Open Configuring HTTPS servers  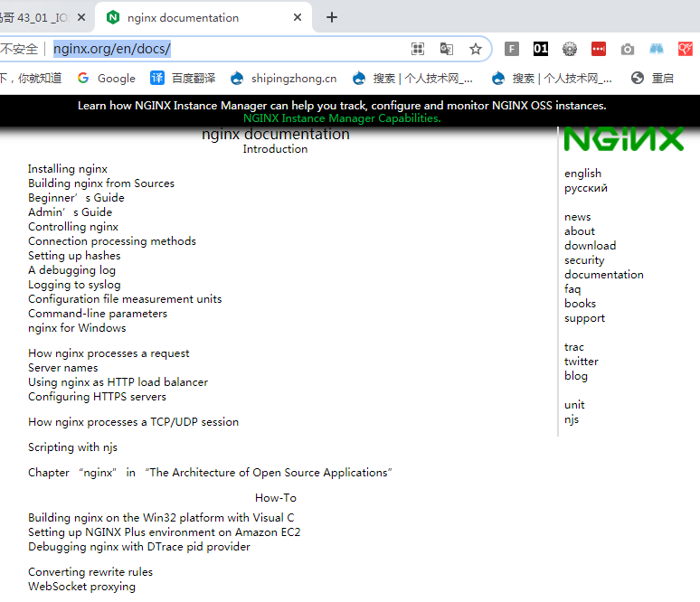coord(98,397)
